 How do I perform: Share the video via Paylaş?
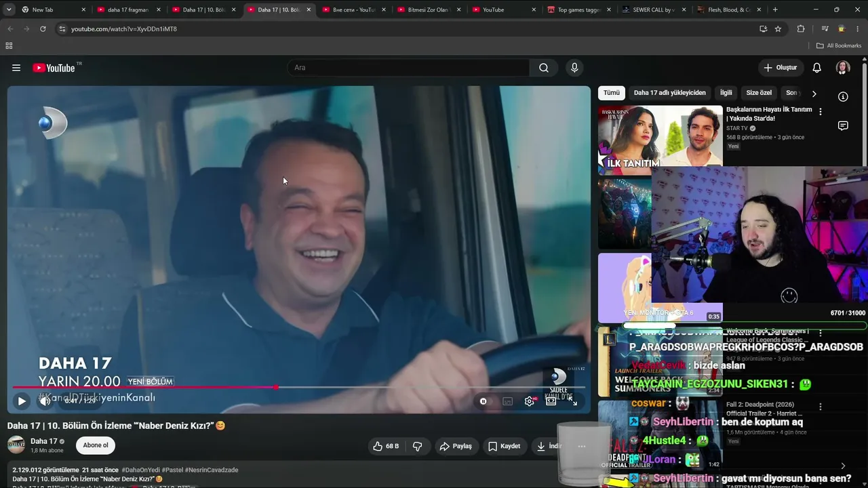[456, 446]
